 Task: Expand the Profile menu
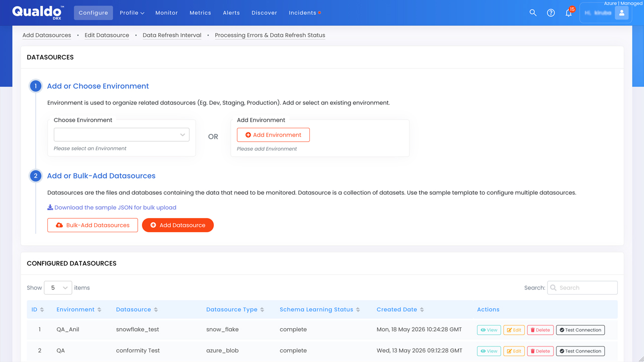point(132,13)
